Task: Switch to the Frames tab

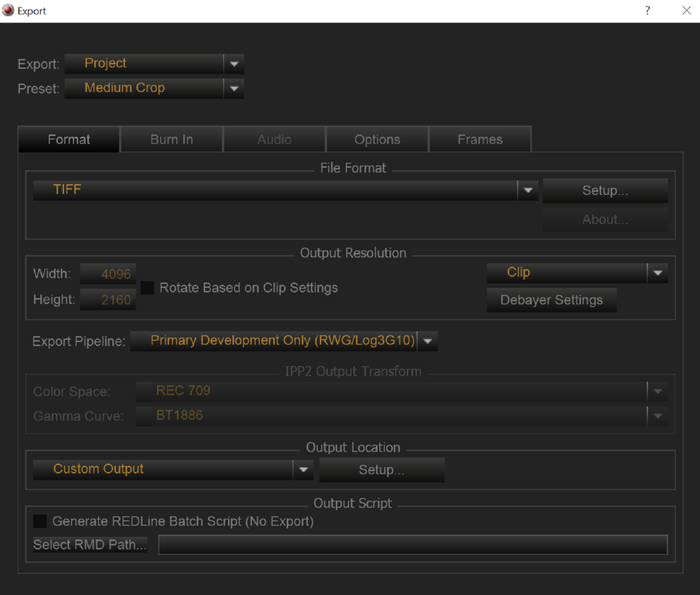Action: coord(480,139)
